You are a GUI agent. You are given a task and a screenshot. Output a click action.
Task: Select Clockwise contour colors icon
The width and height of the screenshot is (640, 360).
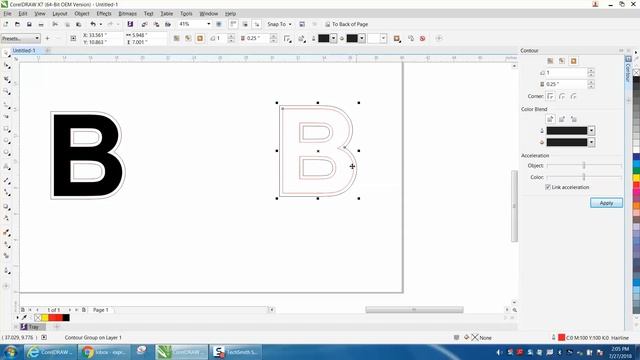[562, 119]
